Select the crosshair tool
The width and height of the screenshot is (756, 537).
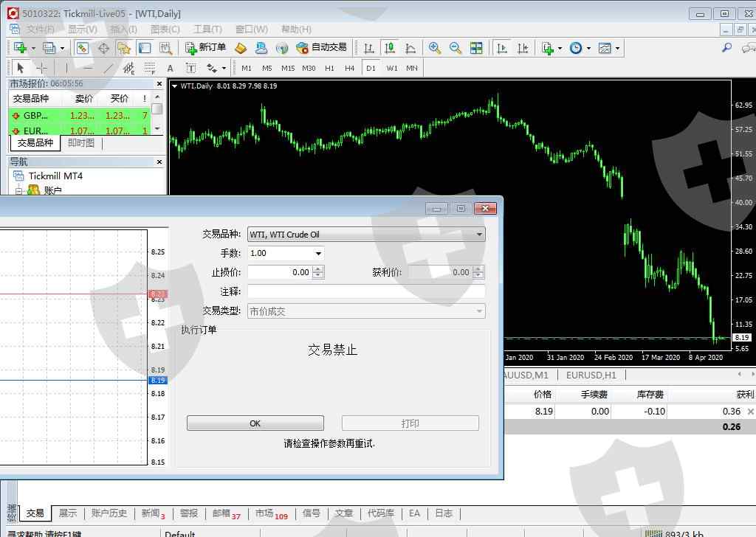click(42, 68)
